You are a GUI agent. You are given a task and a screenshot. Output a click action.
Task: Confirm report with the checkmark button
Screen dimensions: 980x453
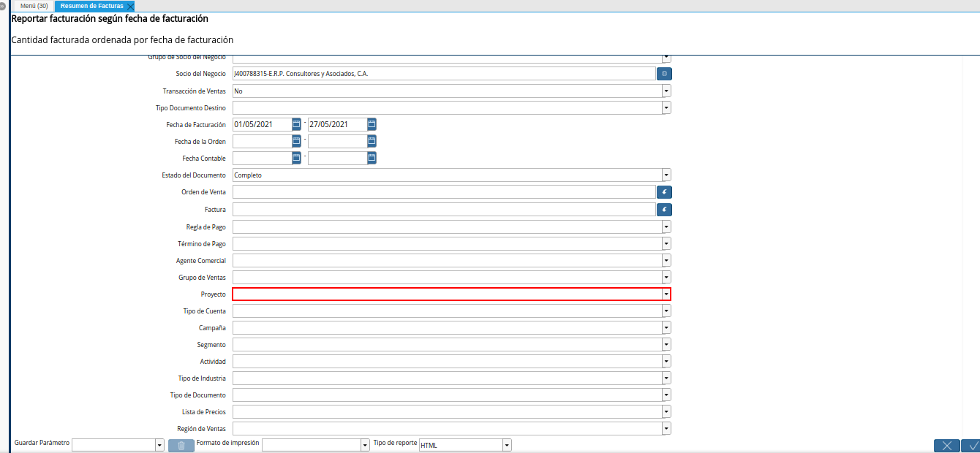pyautogui.click(x=971, y=446)
